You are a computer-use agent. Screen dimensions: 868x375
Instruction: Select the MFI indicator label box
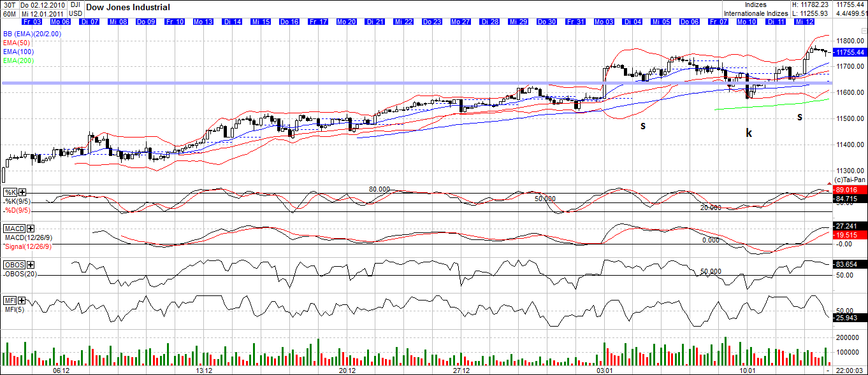(x=8, y=299)
